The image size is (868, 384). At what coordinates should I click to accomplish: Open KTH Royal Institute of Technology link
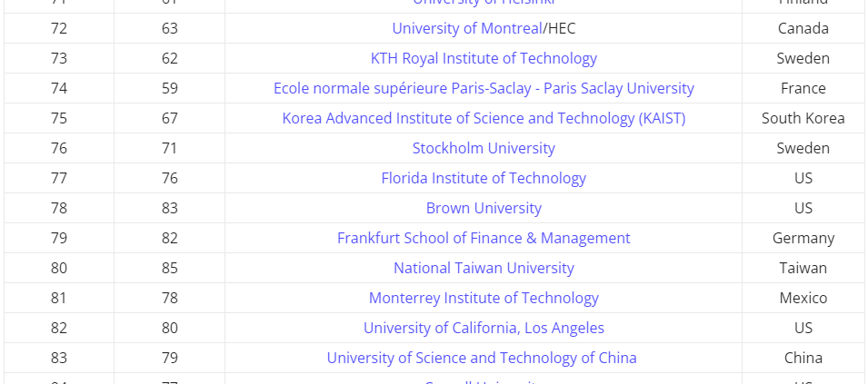coord(484,58)
